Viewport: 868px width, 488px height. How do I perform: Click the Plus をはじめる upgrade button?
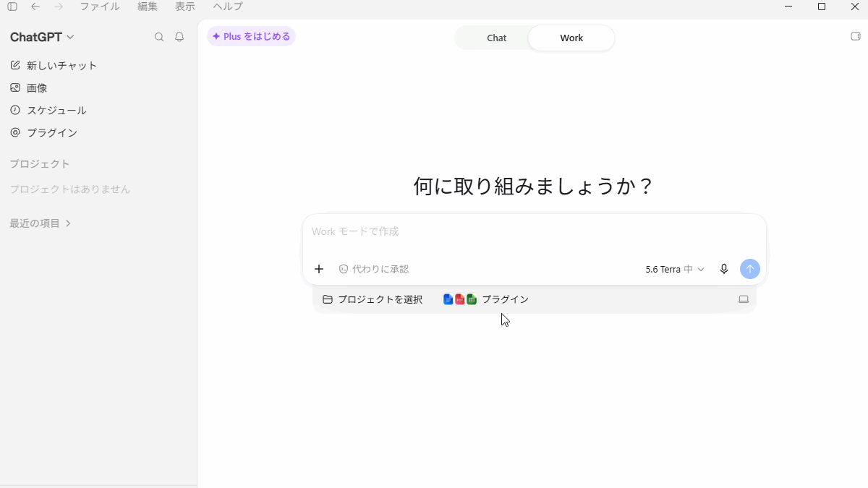pyautogui.click(x=251, y=36)
